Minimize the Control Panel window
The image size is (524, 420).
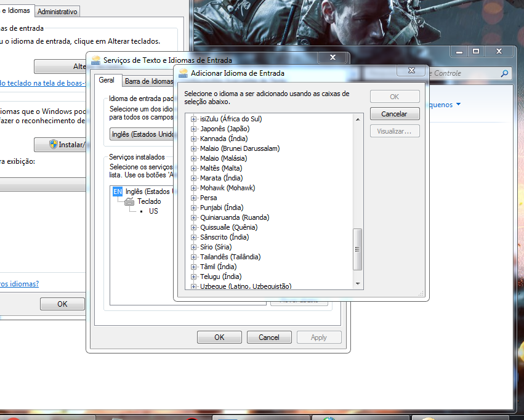click(x=459, y=52)
